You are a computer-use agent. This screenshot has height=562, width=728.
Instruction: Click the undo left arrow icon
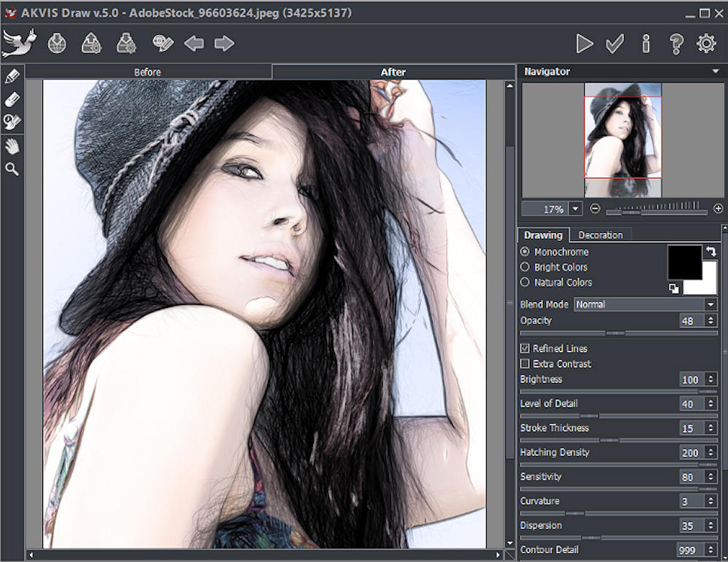point(194,44)
